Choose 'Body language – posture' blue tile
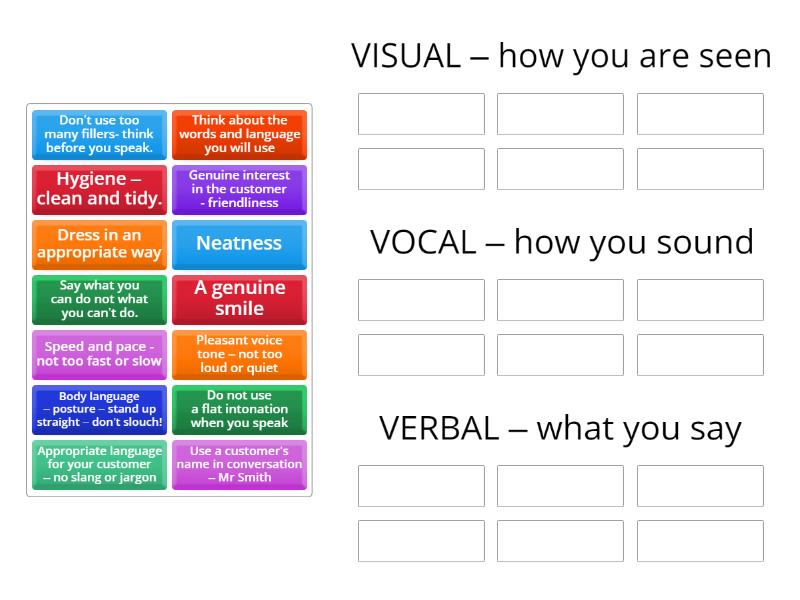Screen dimensions: 800x600 pos(99,410)
